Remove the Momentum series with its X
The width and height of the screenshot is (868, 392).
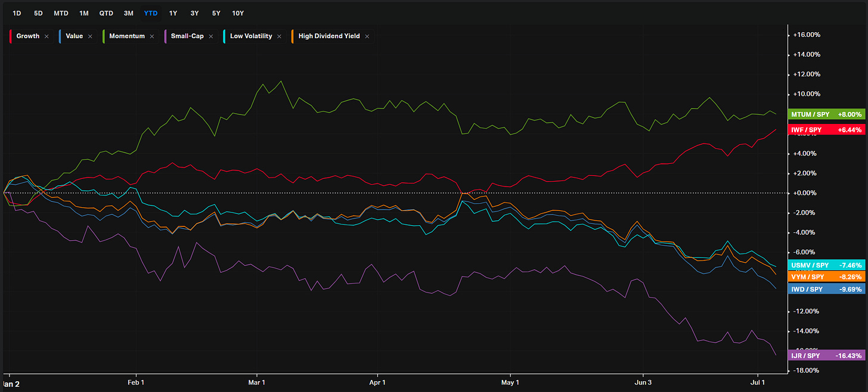coord(152,36)
